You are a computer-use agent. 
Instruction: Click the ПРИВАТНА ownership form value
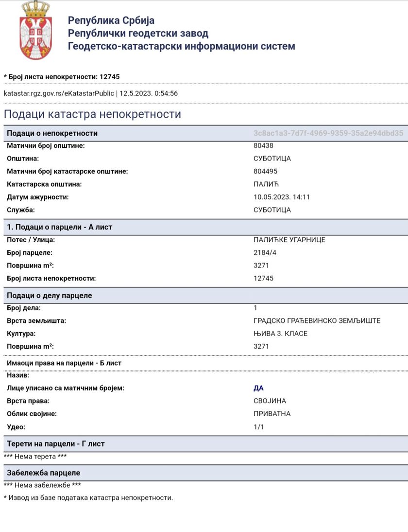(x=272, y=414)
